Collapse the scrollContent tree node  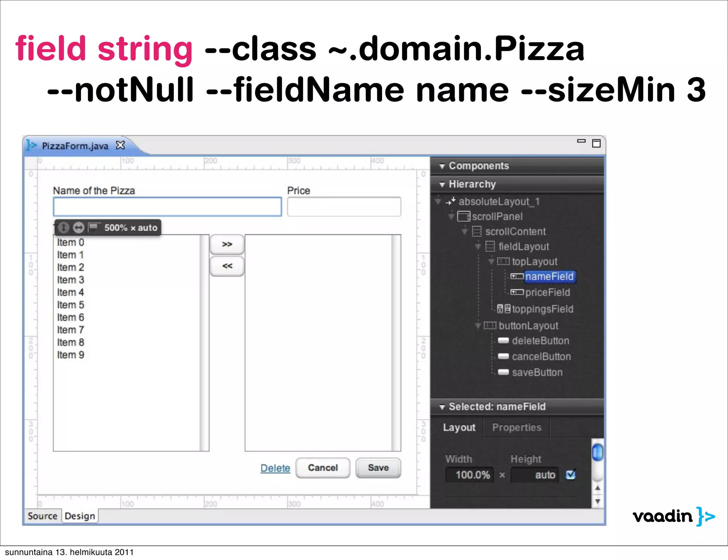point(464,231)
